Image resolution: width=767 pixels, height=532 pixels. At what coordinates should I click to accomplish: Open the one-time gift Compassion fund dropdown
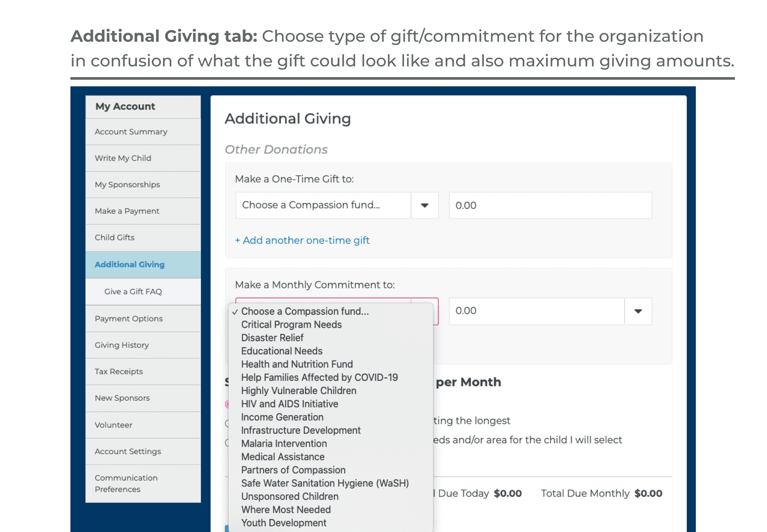(x=337, y=205)
